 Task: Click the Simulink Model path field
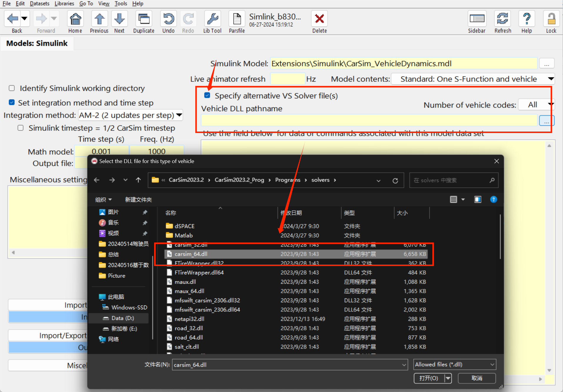coord(404,64)
